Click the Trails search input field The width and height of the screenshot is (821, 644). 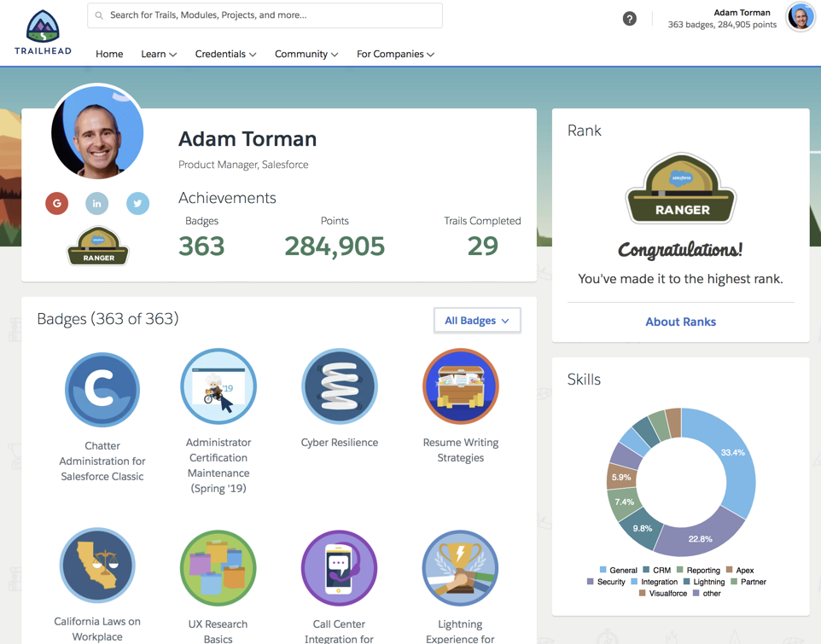(x=265, y=15)
